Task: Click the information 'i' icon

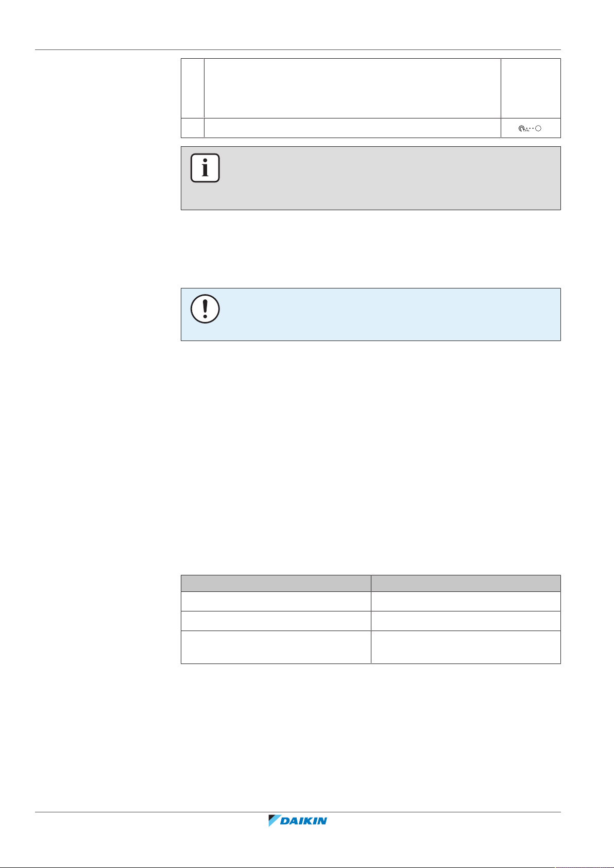Action: 205,168
